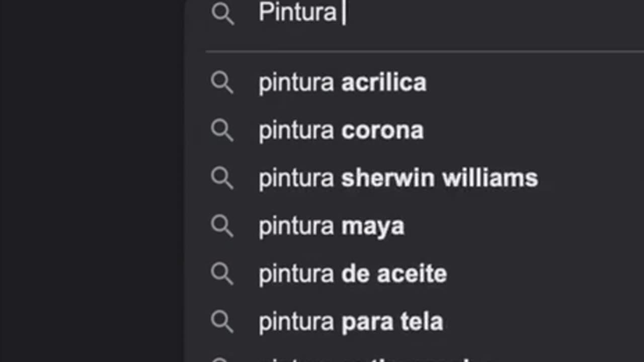Open the "pintura para tela" suggestion
Screen dimensions: 644x362
(350, 321)
